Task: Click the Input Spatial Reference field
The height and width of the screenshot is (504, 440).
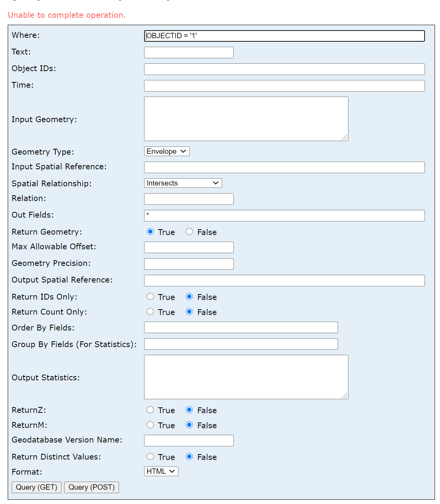Action: click(x=284, y=167)
